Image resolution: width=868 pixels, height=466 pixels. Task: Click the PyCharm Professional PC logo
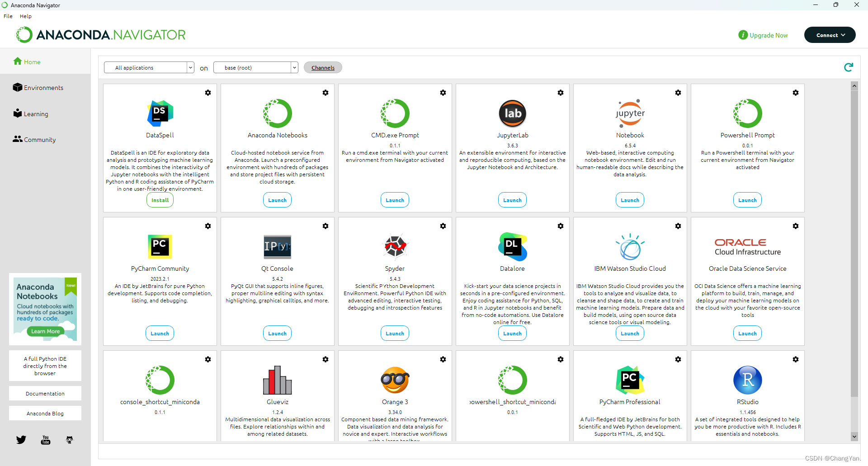(x=630, y=380)
